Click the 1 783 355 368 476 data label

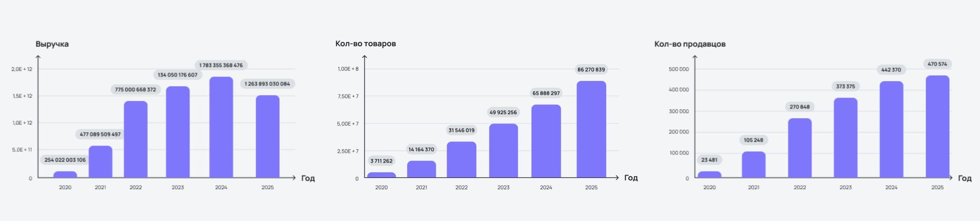coord(221,65)
